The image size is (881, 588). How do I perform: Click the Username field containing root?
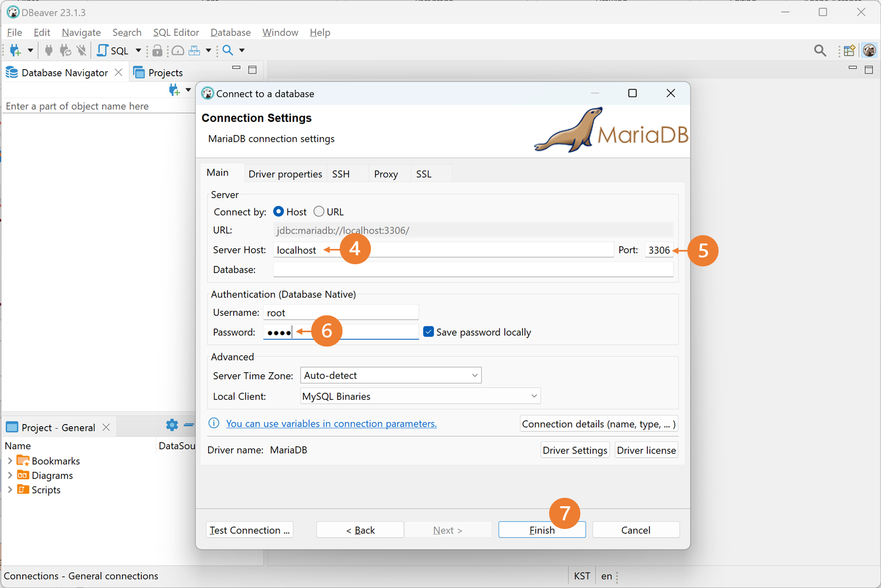pyautogui.click(x=341, y=312)
